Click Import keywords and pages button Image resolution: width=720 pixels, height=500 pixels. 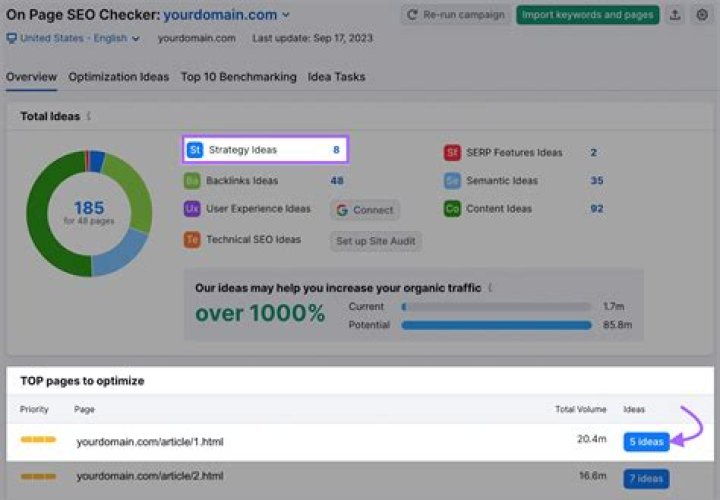587,15
